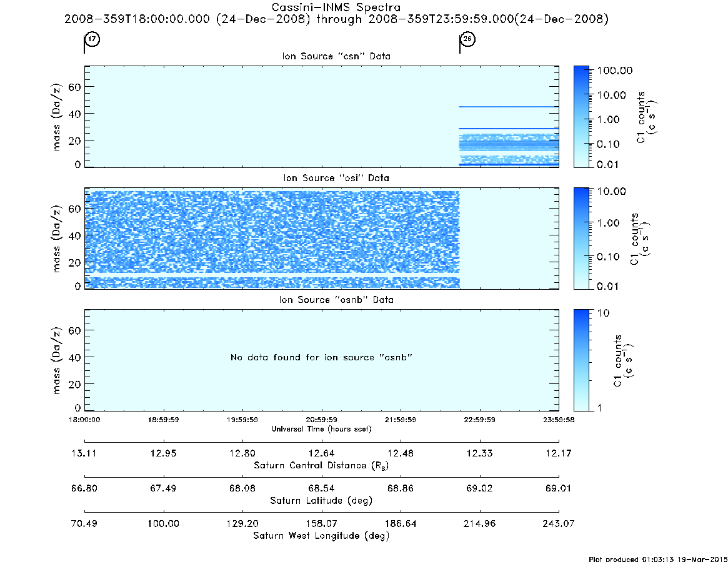Click the 12.95 Saturn distance value
The image size is (728, 562).
(164, 453)
